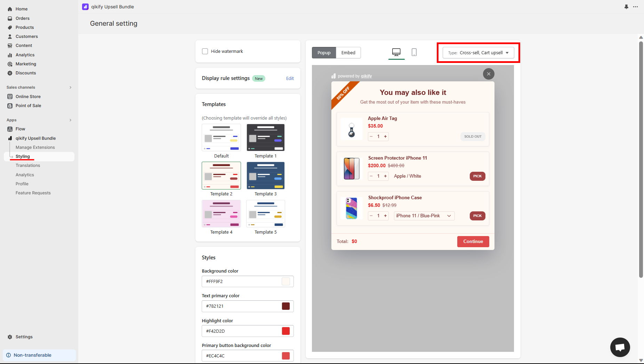The image size is (644, 364).
Task: Select the Embed tab
Action: click(348, 53)
